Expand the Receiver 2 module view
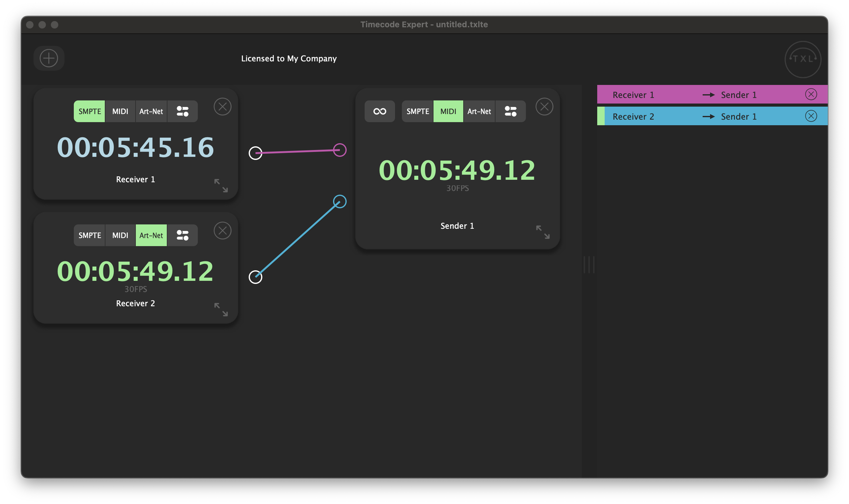 click(x=221, y=310)
